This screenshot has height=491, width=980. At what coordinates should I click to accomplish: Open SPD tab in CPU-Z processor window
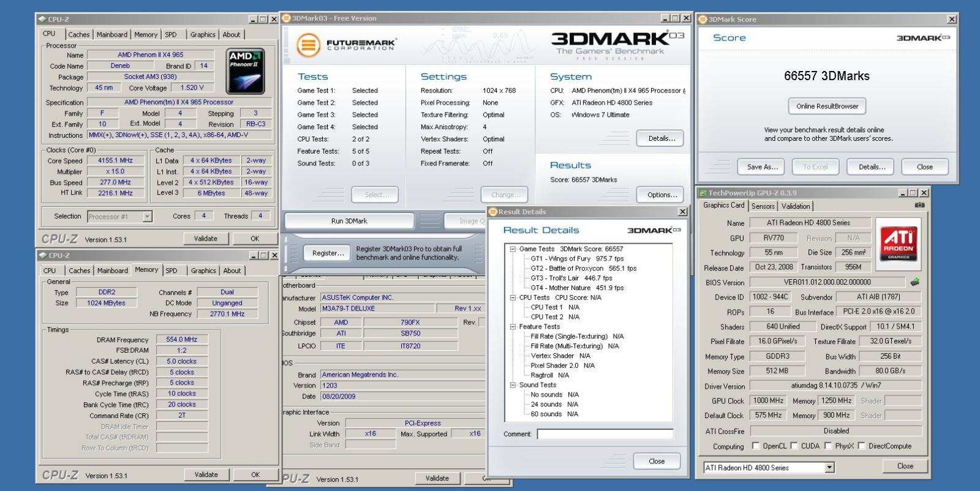(171, 35)
